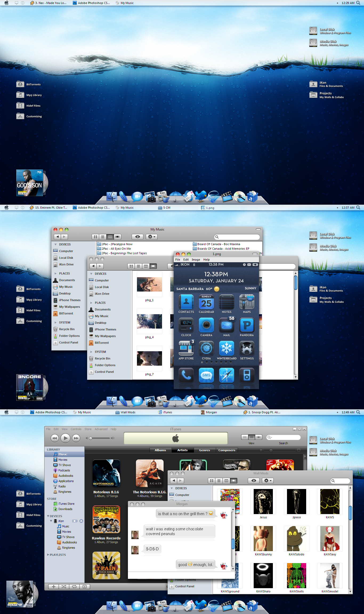Image resolution: width=364 pixels, height=614 pixels.
Task: Click the iTunes play button
Action: point(65,438)
